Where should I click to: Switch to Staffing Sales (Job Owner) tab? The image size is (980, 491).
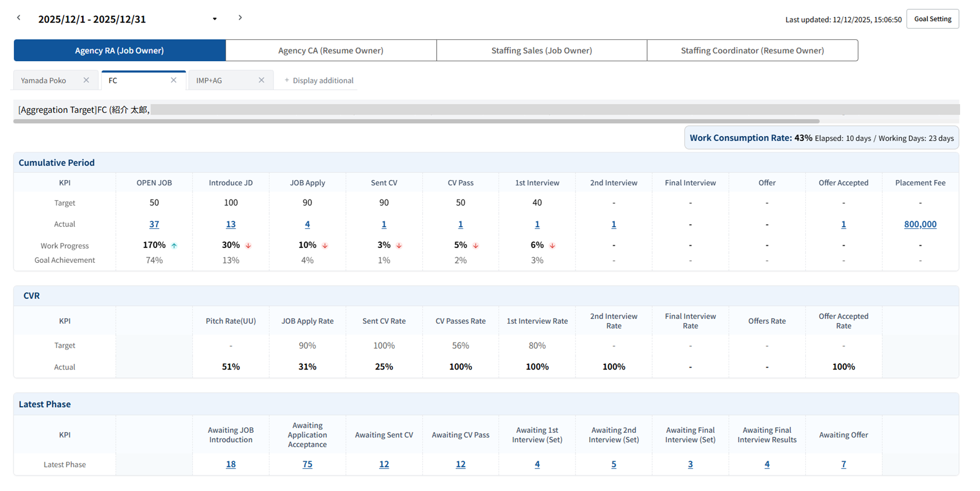pyautogui.click(x=541, y=51)
